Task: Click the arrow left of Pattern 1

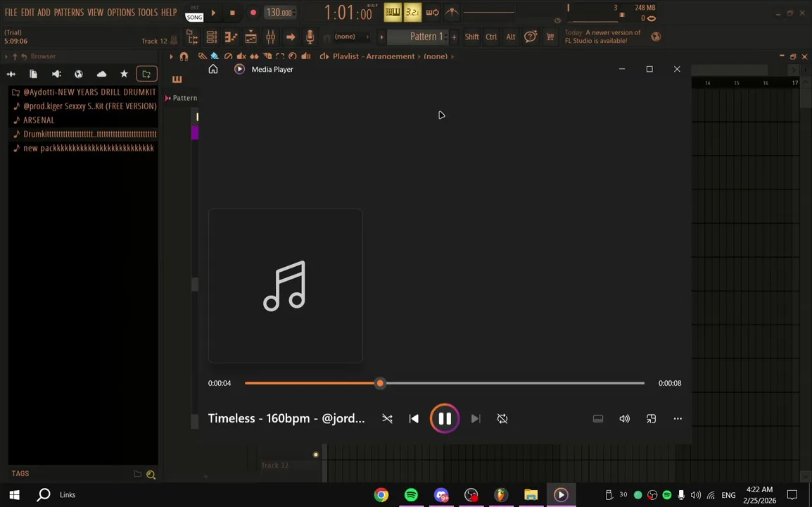Action: coord(381,37)
